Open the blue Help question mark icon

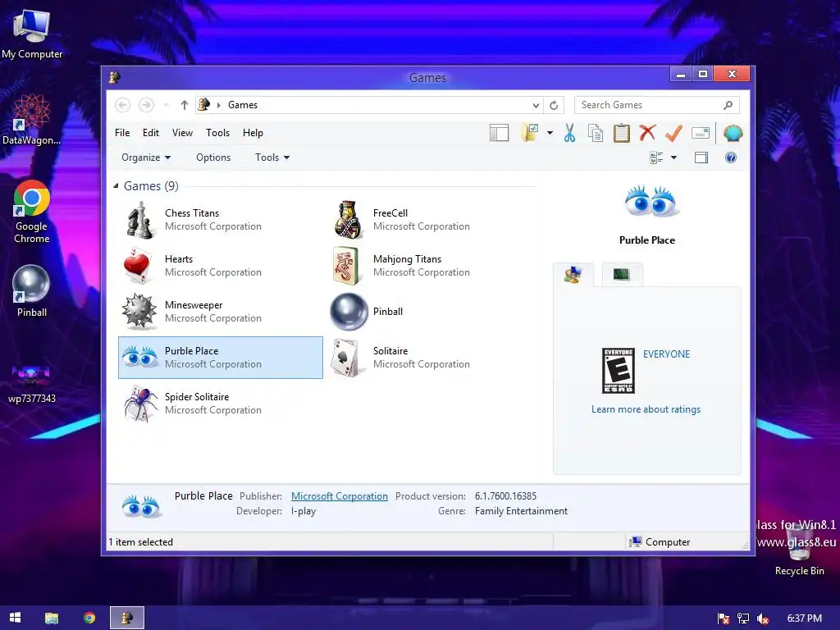pyautogui.click(x=731, y=157)
